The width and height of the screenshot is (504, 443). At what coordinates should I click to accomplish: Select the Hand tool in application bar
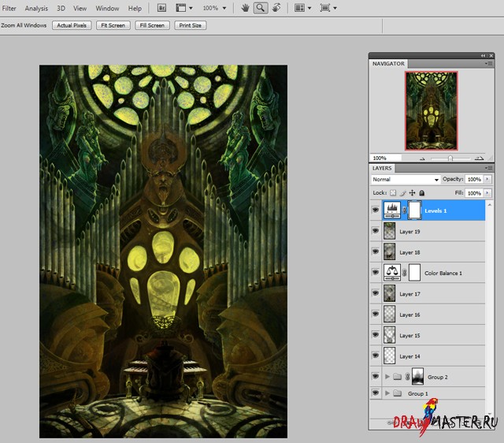point(245,8)
